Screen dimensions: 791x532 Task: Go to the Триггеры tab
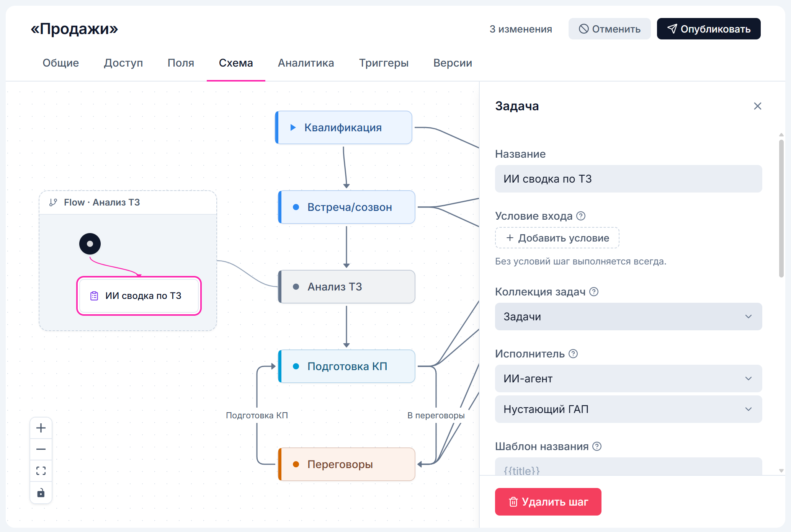(x=384, y=63)
